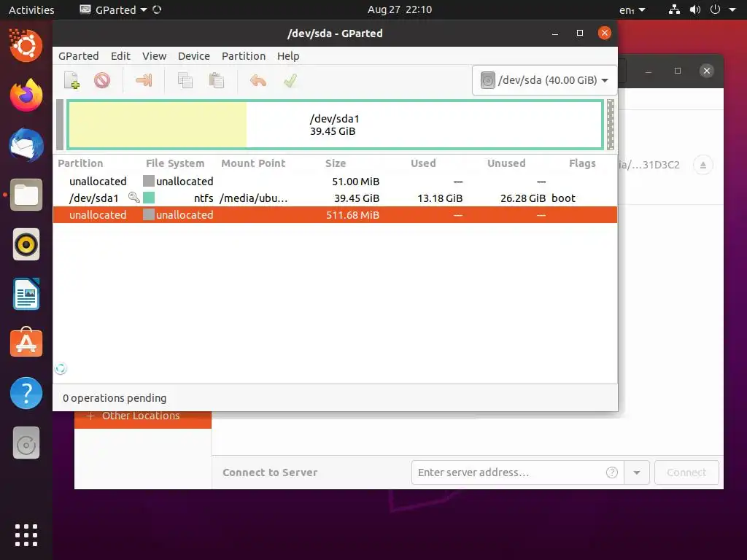Launch LibreOffice Writer from the dock

coord(26,294)
